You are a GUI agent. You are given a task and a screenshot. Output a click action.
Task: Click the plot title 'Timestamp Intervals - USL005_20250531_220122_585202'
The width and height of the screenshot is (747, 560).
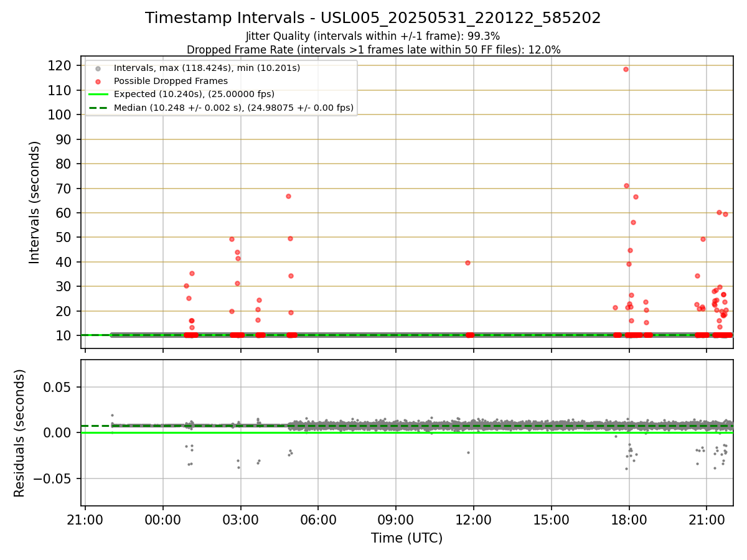[373, 18]
